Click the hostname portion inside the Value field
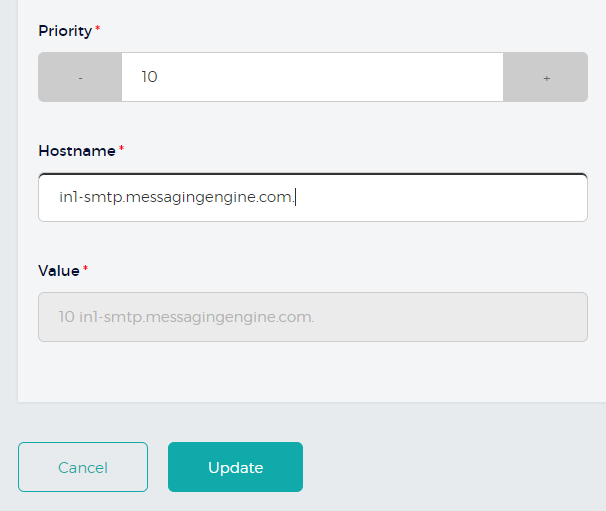 pos(197,317)
